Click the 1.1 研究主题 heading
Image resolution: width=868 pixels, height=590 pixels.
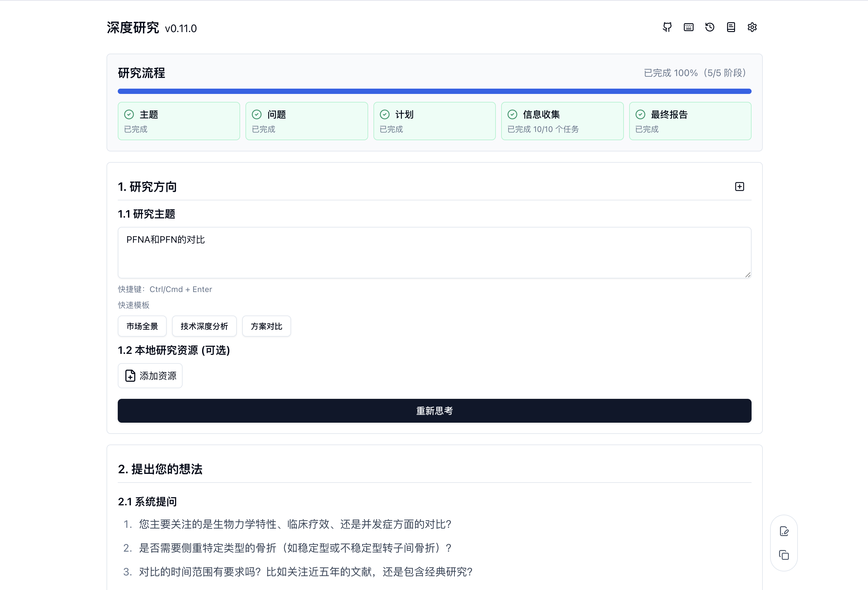point(147,214)
